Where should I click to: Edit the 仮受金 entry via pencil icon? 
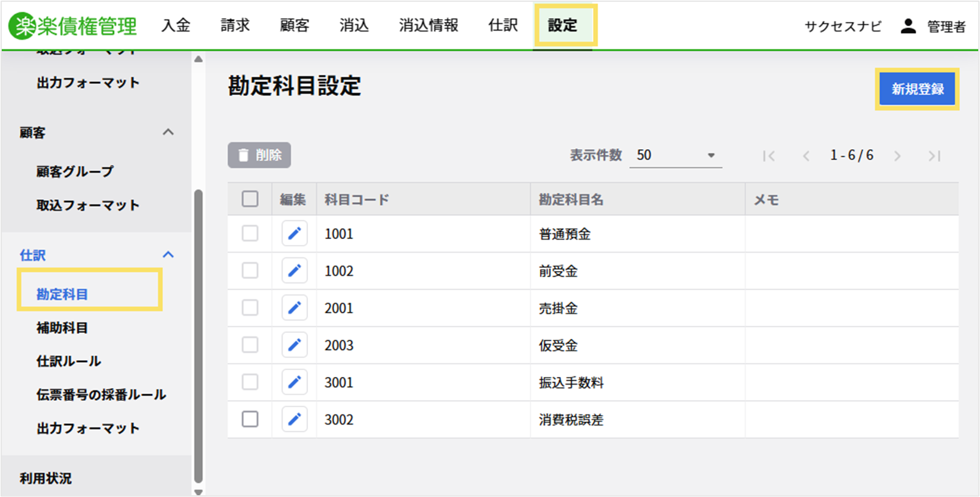(294, 345)
